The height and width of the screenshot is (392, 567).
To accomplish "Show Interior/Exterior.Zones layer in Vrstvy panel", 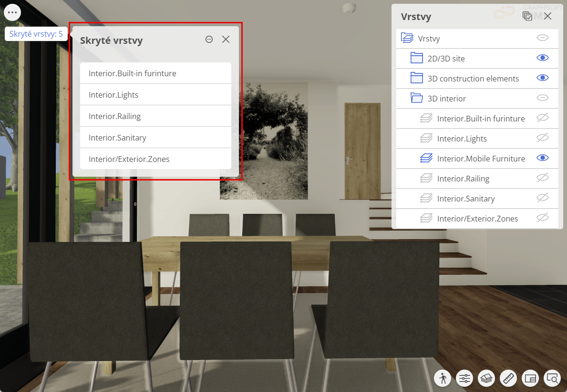I will [x=542, y=218].
